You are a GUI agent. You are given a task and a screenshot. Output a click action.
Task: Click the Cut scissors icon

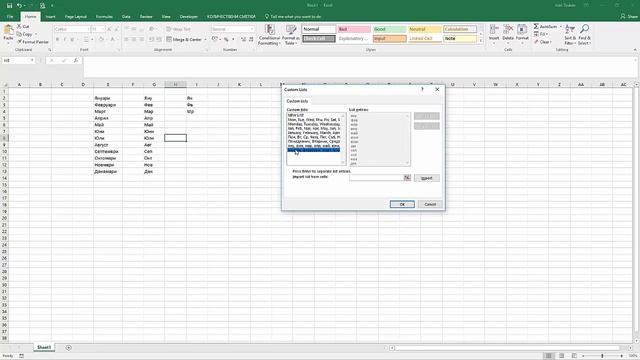(19, 27)
